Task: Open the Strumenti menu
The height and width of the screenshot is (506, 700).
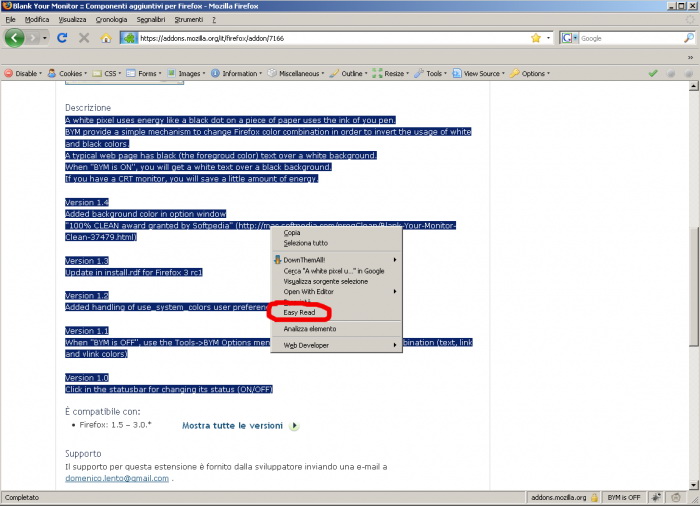Action: tap(188, 20)
